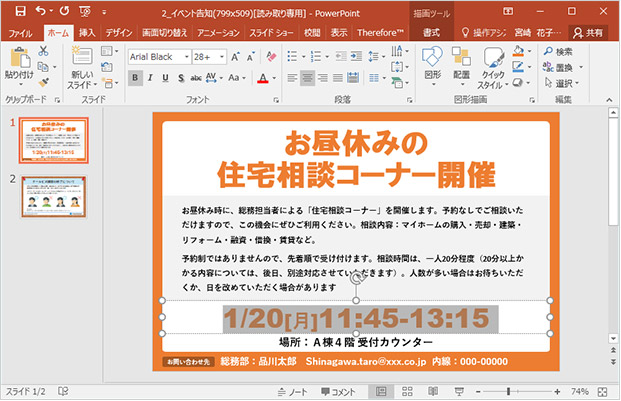The image size is (621, 401).
Task: Open the 挿入 (Insert) ribbon tab
Action: (x=87, y=33)
